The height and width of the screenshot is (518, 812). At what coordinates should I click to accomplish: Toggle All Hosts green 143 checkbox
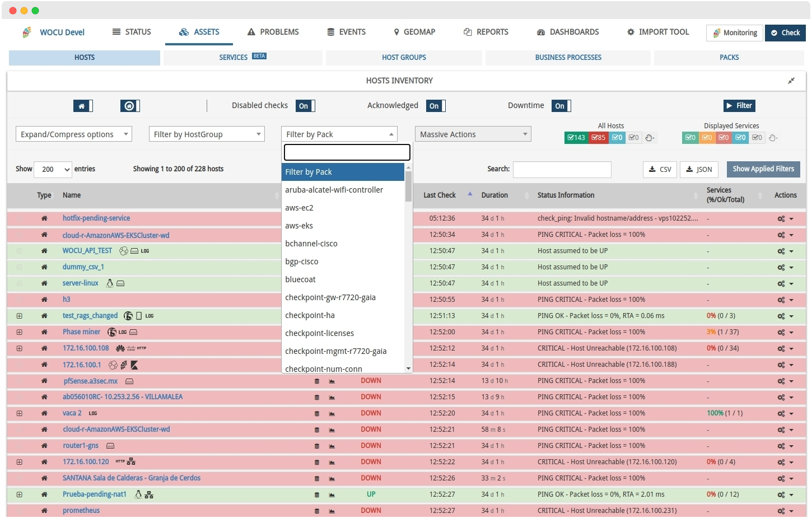click(x=576, y=138)
